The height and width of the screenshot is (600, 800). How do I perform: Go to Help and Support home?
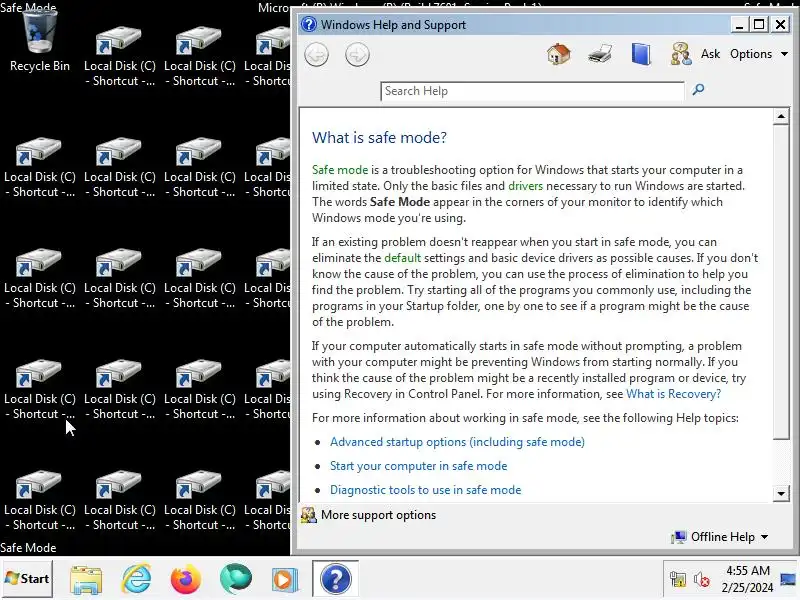(559, 54)
